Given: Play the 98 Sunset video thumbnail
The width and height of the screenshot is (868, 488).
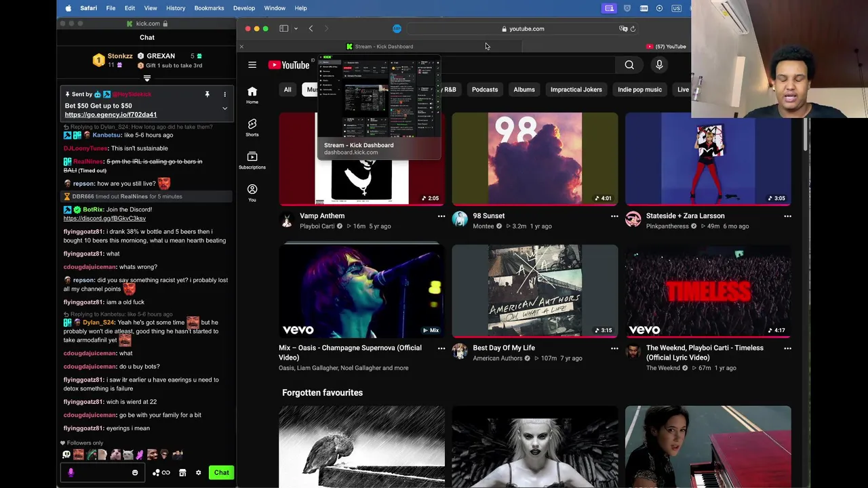Looking at the screenshot, I should (535, 159).
